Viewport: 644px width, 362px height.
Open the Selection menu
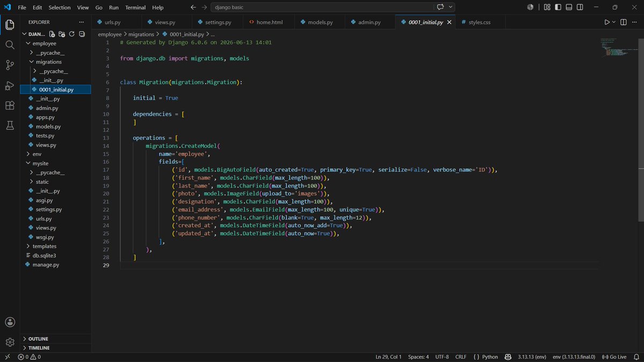point(60,8)
